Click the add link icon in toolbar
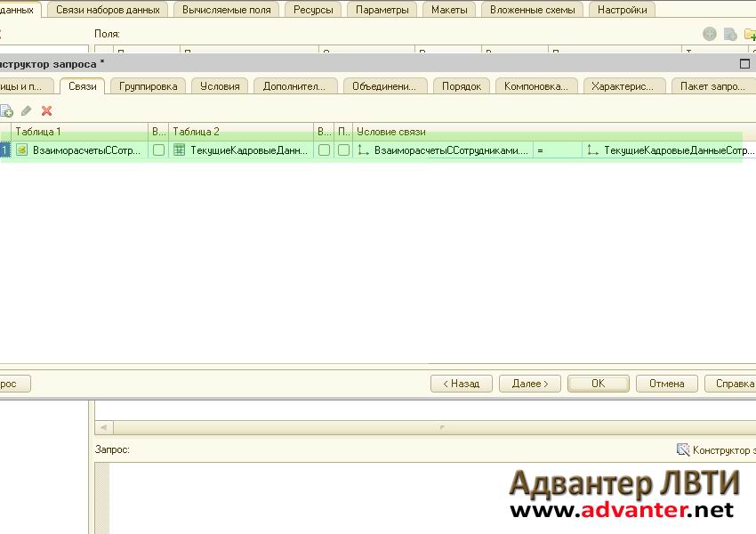Viewport: 756px width, 534px height. coord(7,110)
